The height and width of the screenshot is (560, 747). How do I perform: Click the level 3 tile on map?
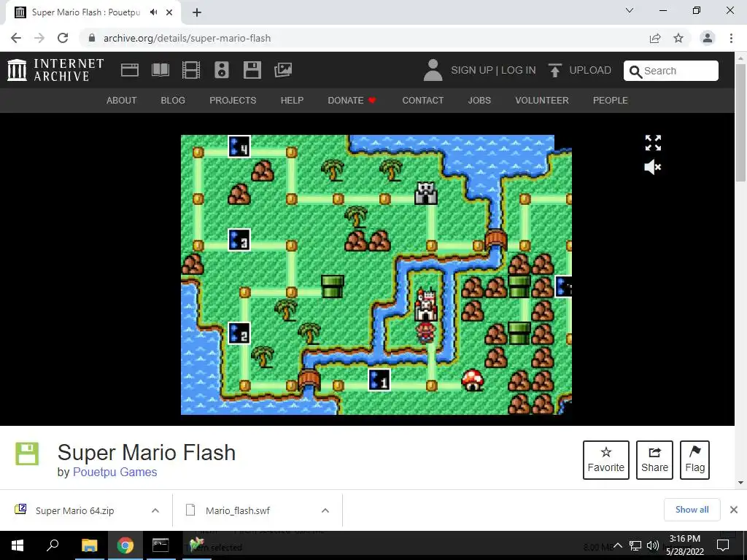coord(239,240)
